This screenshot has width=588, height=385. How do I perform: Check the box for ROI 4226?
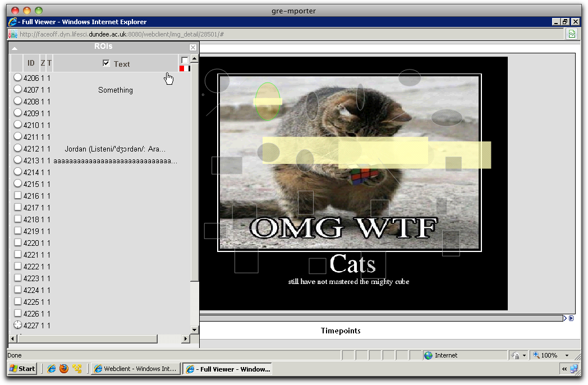[x=17, y=313]
